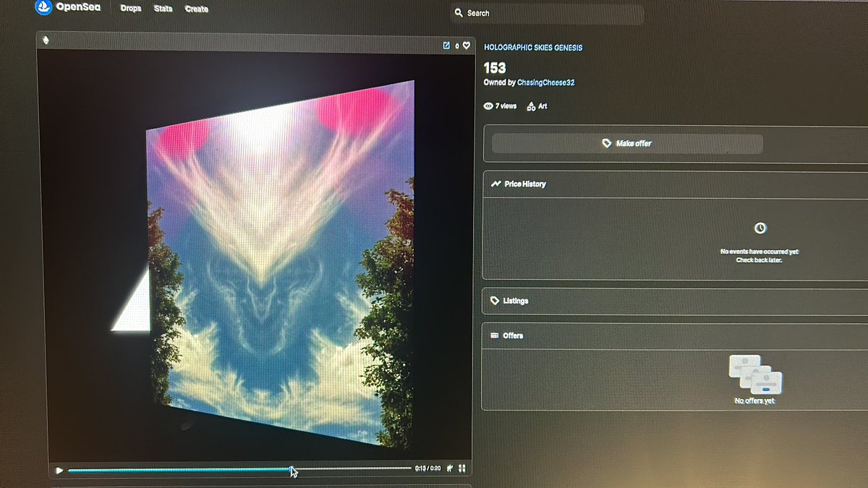Click the No offers yet illustration
This screenshot has width=868, height=488.
[755, 373]
